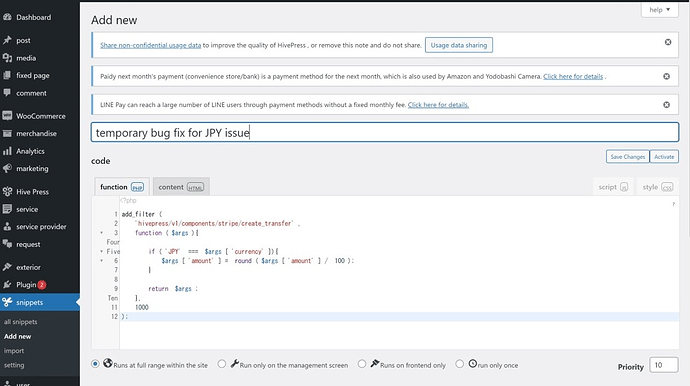Click the Save Changes button
The width and height of the screenshot is (690, 386).
pyautogui.click(x=628, y=157)
